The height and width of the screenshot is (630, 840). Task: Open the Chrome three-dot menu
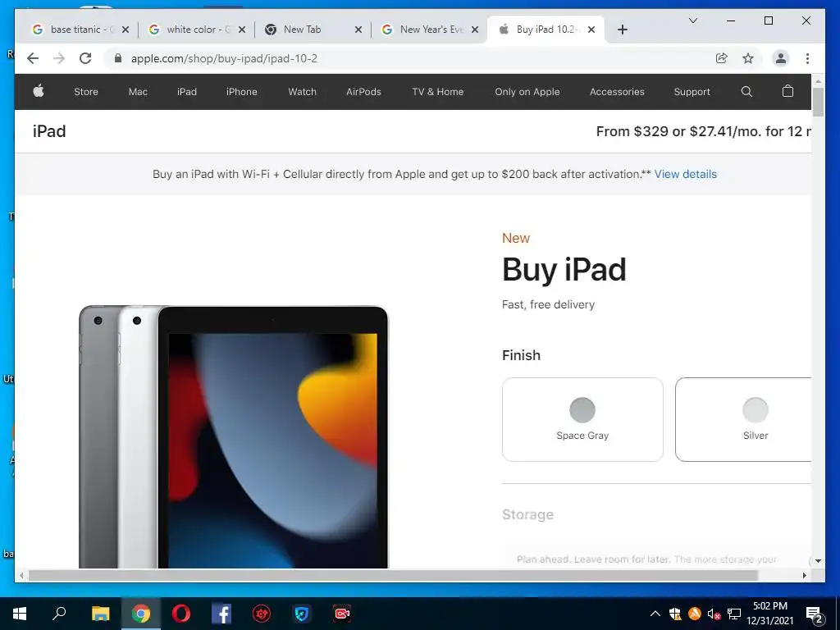tap(807, 58)
